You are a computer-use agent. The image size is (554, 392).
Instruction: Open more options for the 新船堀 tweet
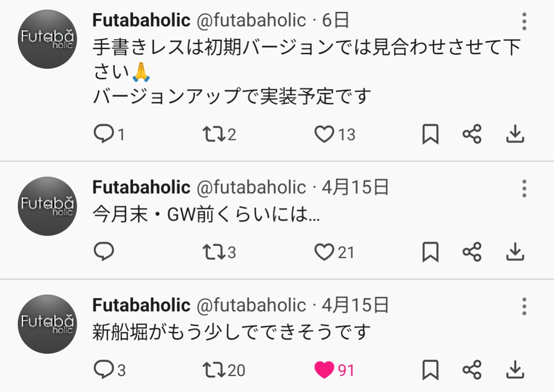point(524,306)
